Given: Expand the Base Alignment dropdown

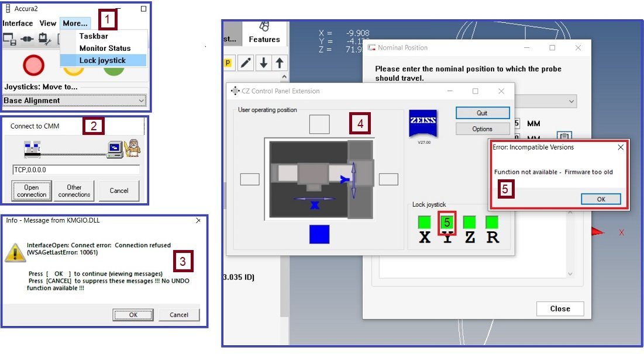Looking at the screenshot, I should pyautogui.click(x=74, y=100).
